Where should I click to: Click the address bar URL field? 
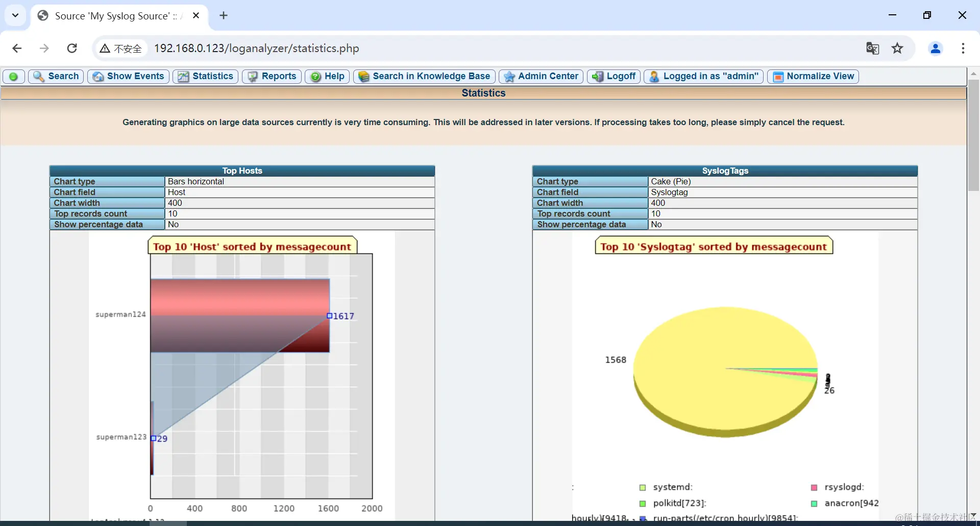point(505,49)
